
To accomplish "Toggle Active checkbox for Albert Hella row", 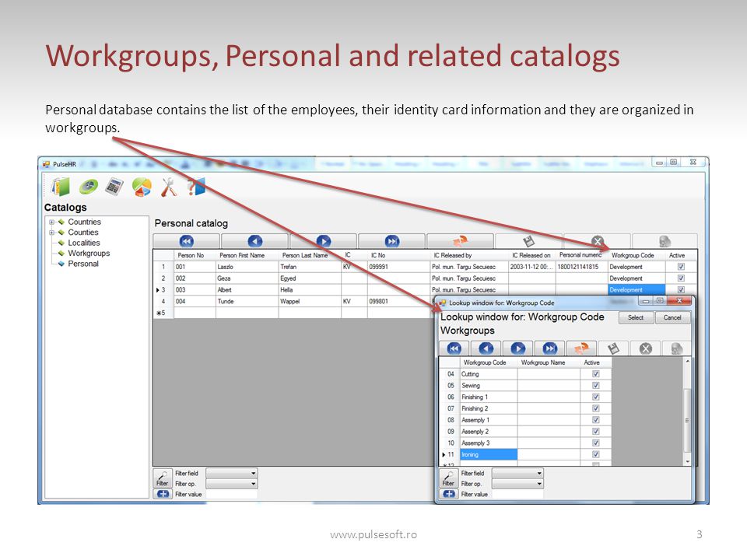I will coord(681,289).
